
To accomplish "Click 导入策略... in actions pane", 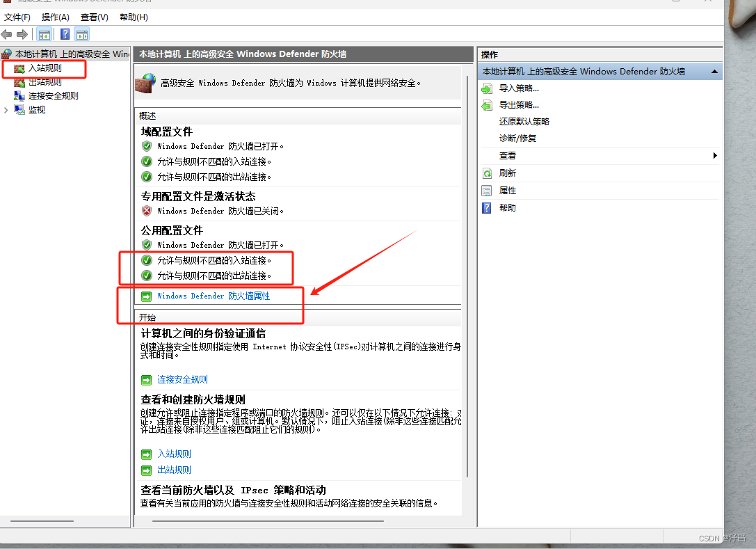I will coord(519,88).
